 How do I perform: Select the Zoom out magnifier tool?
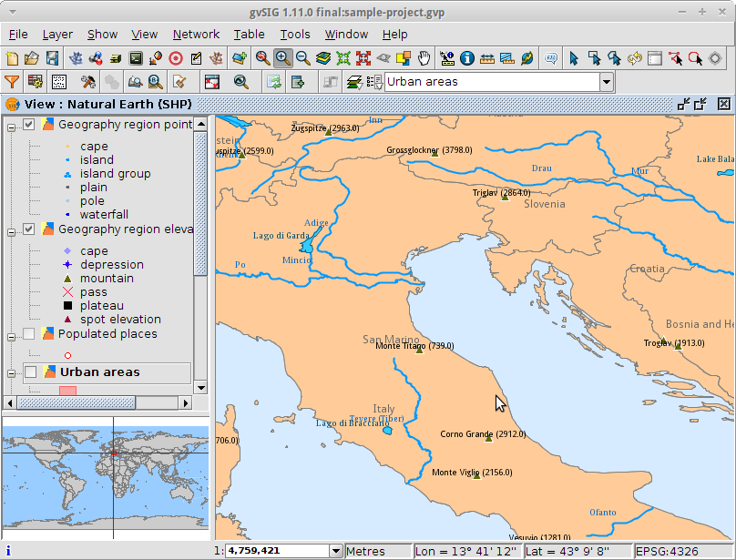[302, 58]
